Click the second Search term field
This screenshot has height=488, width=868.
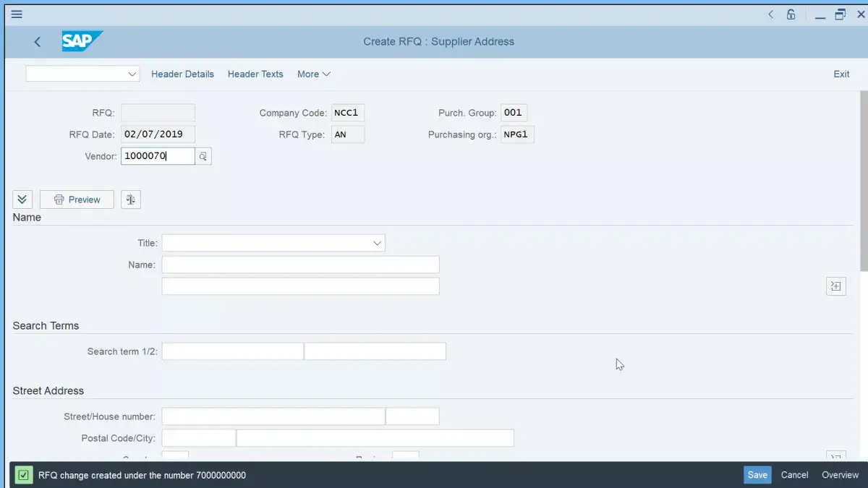[375, 351]
